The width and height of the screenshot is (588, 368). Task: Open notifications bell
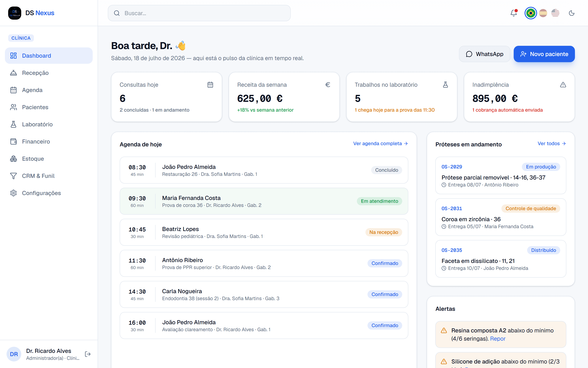pyautogui.click(x=514, y=13)
